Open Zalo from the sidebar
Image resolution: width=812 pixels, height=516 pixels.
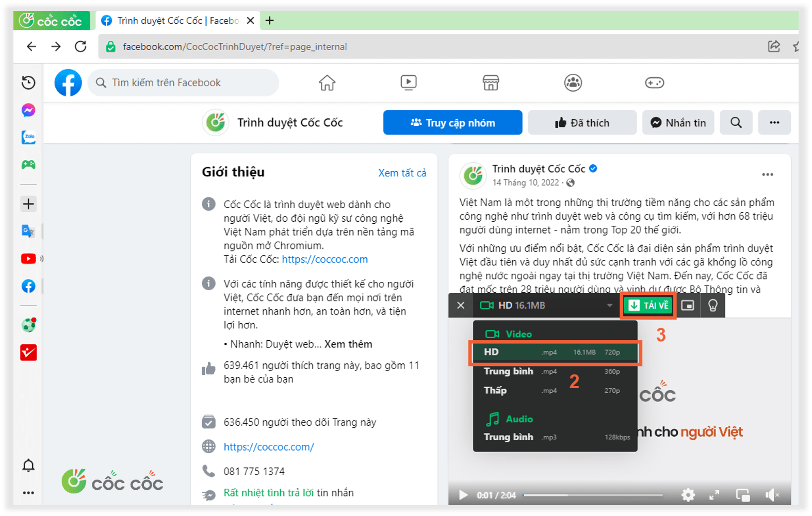28,137
